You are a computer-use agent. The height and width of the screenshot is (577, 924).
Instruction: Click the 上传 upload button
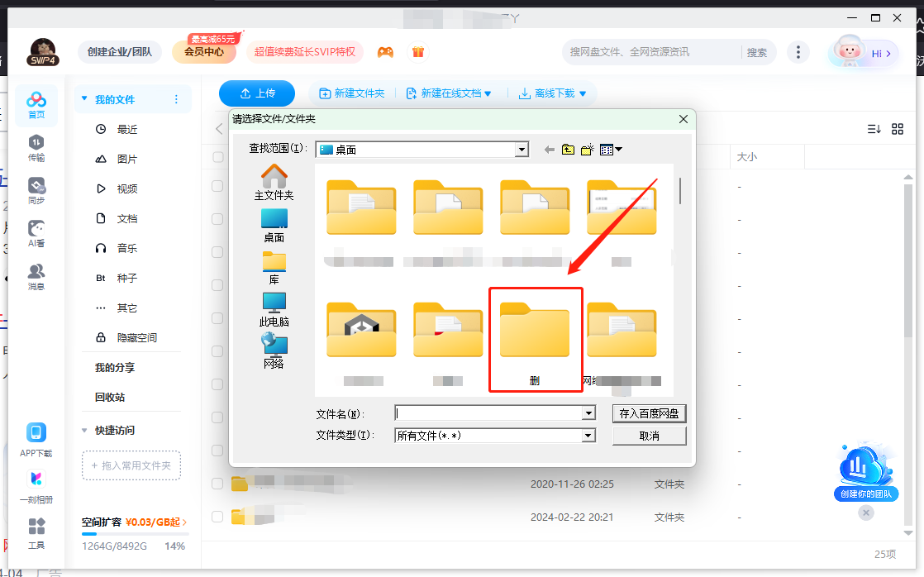257,93
